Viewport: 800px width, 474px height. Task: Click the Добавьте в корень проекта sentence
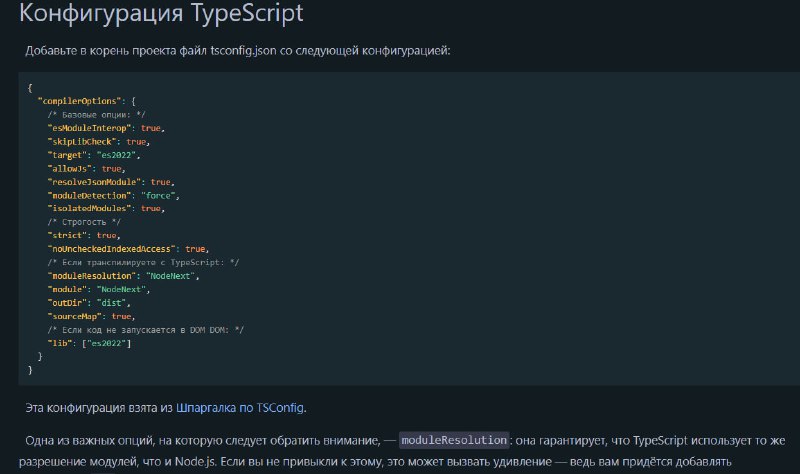(x=238, y=51)
